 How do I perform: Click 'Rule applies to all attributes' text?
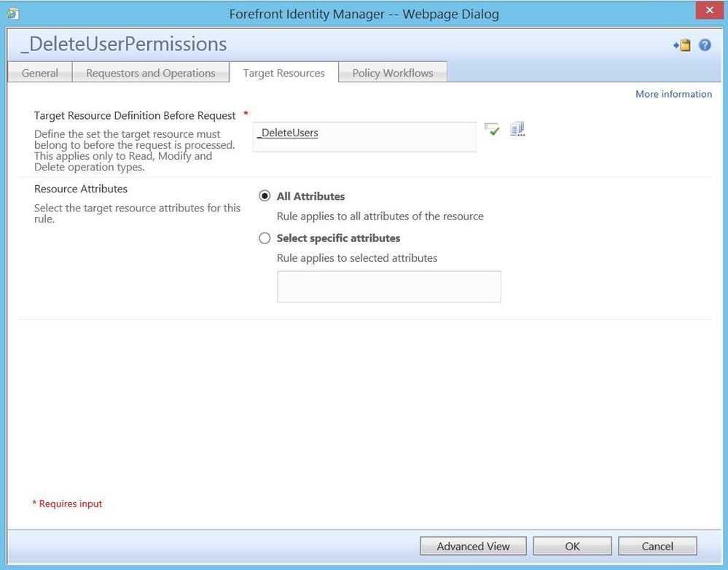tap(380, 216)
